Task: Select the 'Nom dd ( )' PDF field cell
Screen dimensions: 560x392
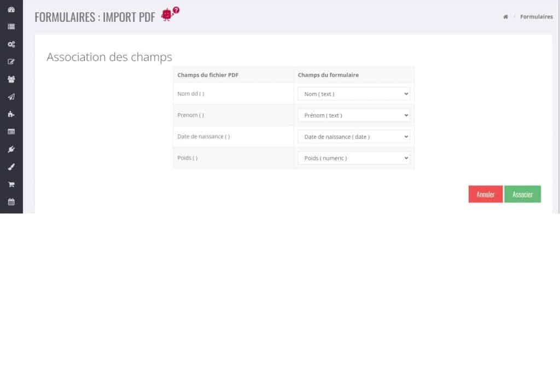Action: [233, 93]
